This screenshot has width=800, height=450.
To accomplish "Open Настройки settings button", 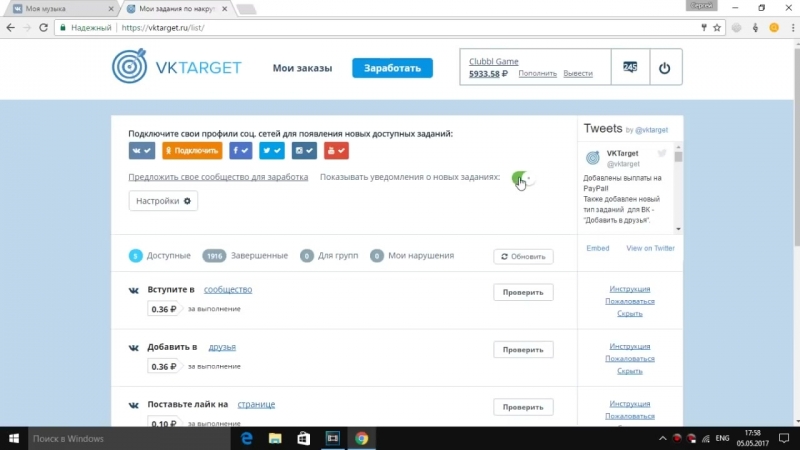I will point(163,201).
